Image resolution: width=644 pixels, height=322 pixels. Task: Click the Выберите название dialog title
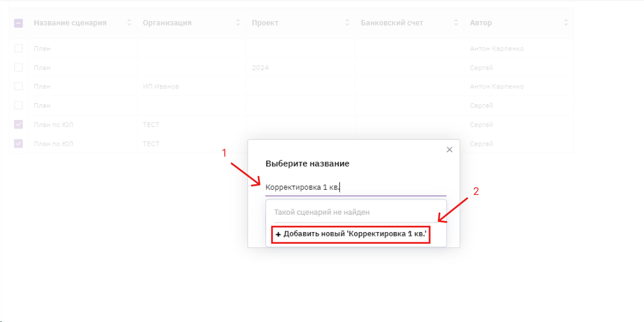(x=307, y=164)
